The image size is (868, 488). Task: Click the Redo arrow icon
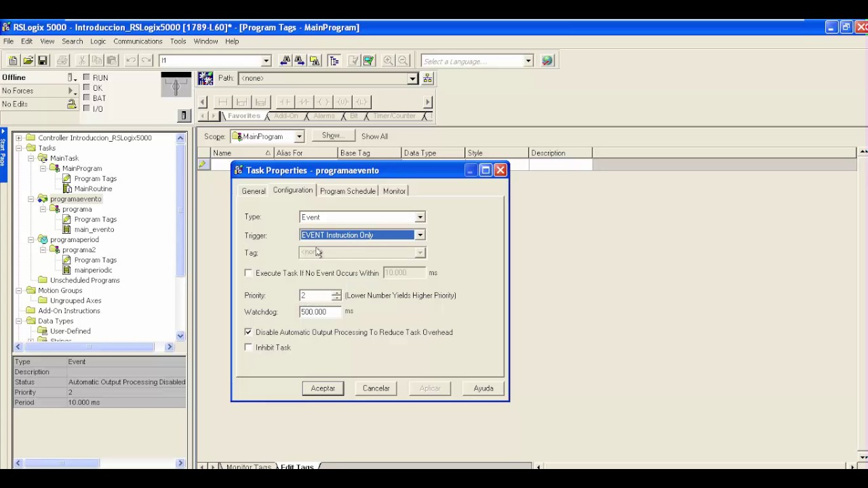[x=146, y=61]
